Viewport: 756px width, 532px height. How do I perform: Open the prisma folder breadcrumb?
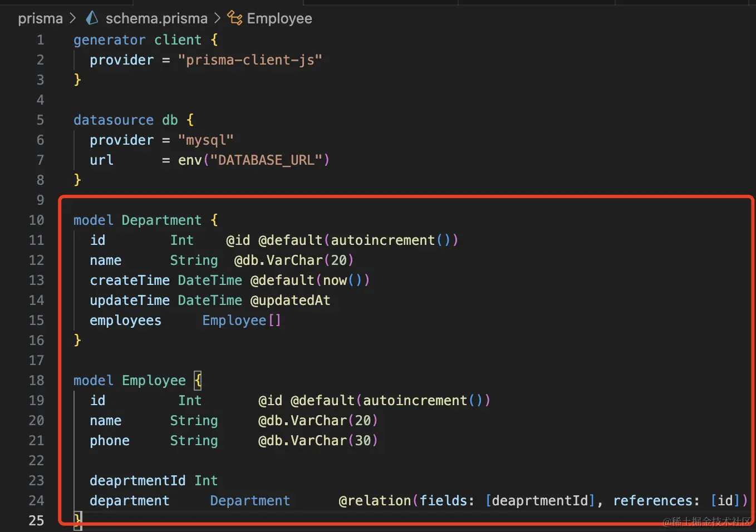(x=40, y=18)
